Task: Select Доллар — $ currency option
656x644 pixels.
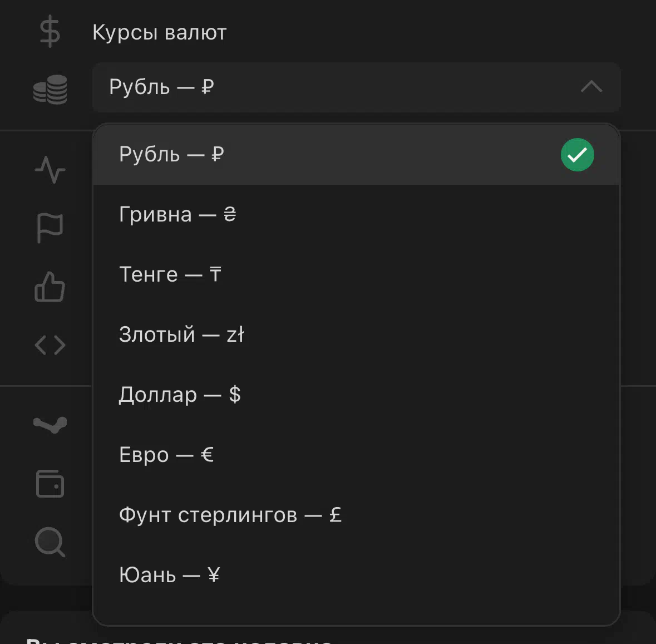Action: (356, 395)
